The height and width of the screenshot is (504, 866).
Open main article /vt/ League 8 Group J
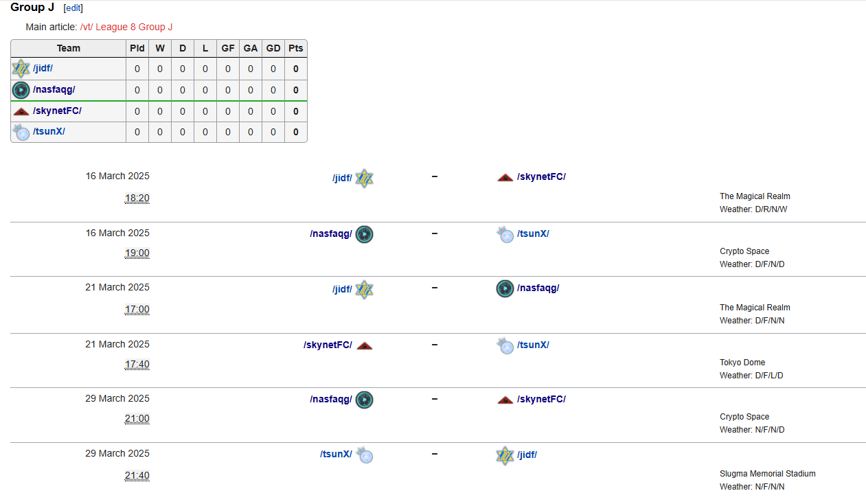(126, 27)
